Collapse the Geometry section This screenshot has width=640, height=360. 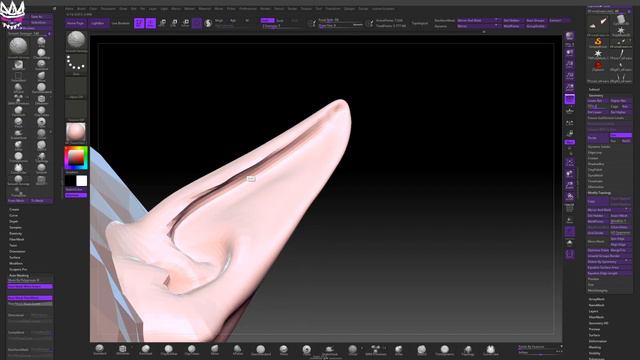click(x=596, y=95)
